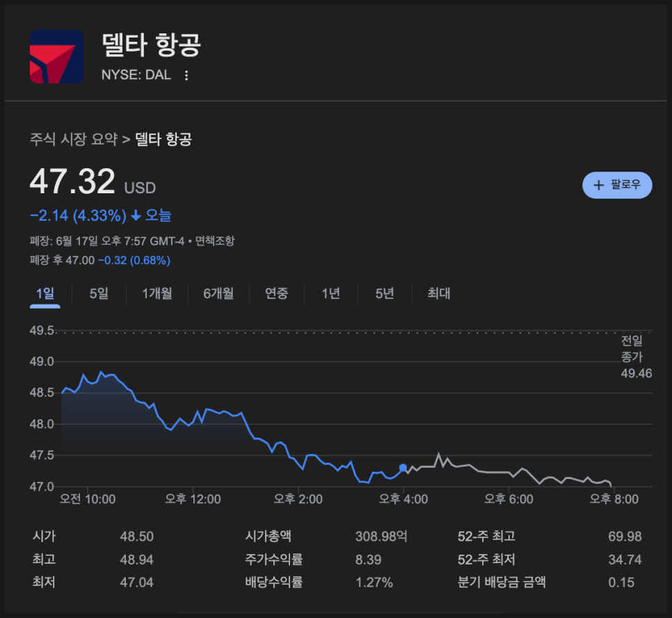Click the 델타 항공 company title
Screen dimensions: 672x618
[151, 44]
